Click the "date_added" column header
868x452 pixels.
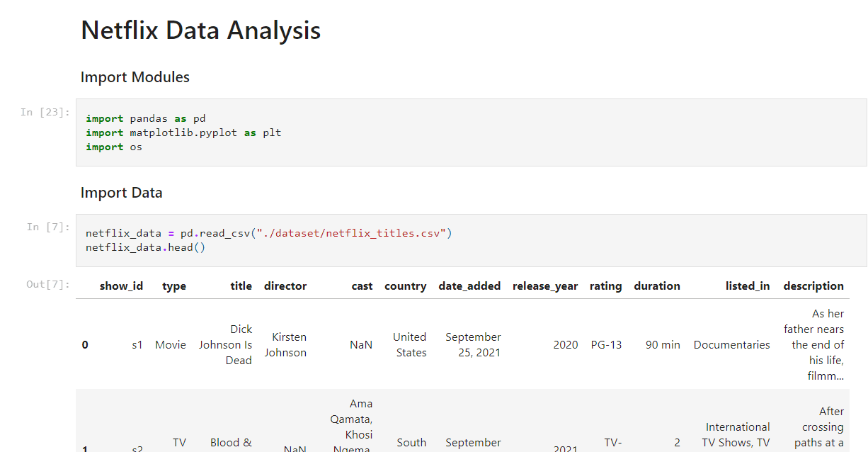469,286
